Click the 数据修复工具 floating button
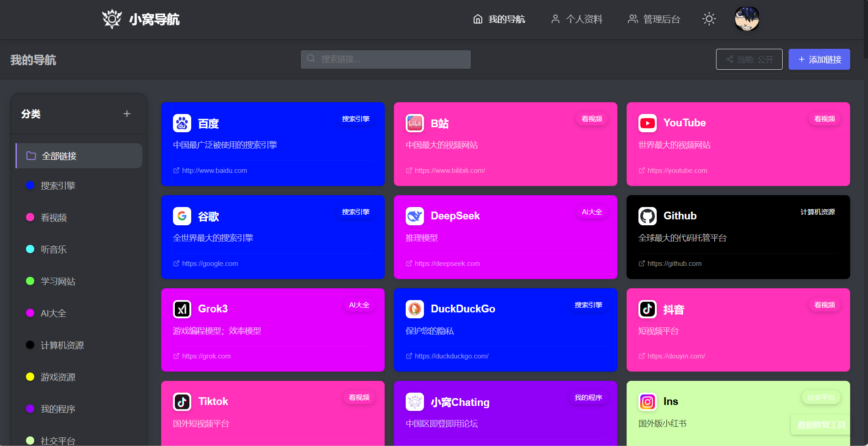 [821, 425]
